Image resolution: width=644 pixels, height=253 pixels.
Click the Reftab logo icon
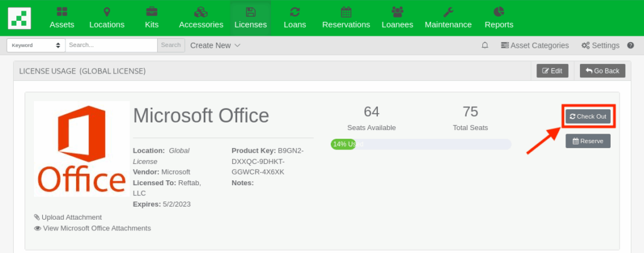19,18
